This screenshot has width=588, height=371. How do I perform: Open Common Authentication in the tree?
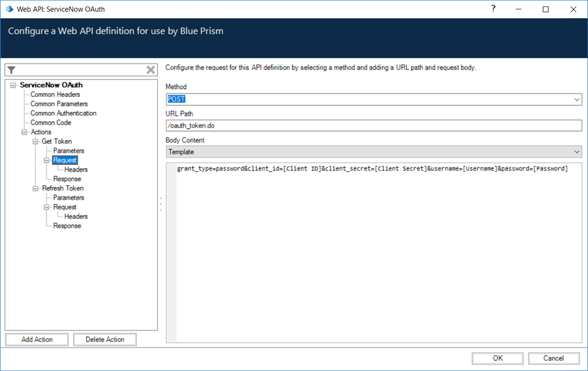coord(64,113)
